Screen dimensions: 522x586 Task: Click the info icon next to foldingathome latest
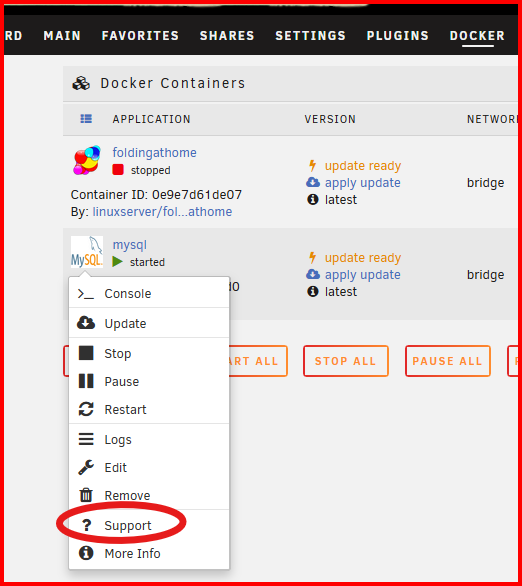click(x=313, y=200)
